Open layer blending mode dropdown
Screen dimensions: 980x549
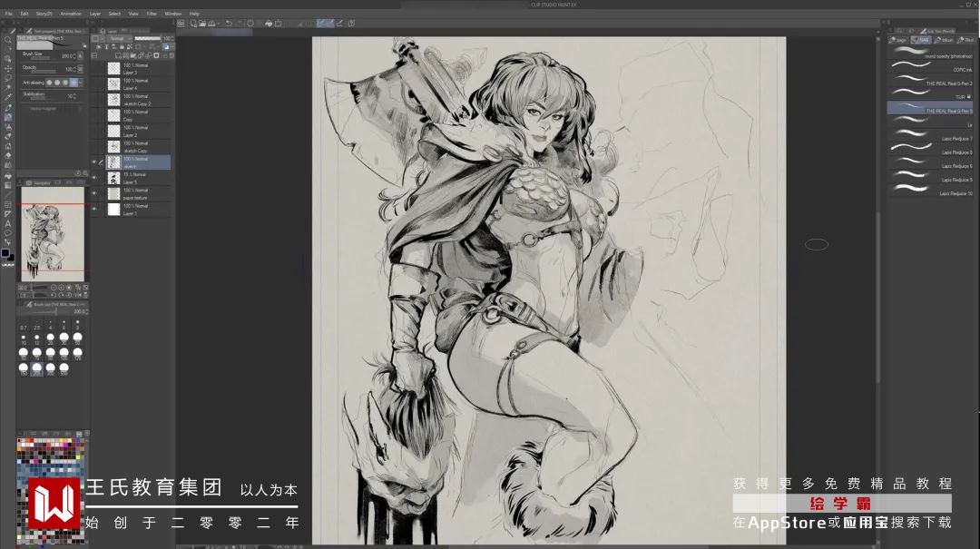point(121,38)
